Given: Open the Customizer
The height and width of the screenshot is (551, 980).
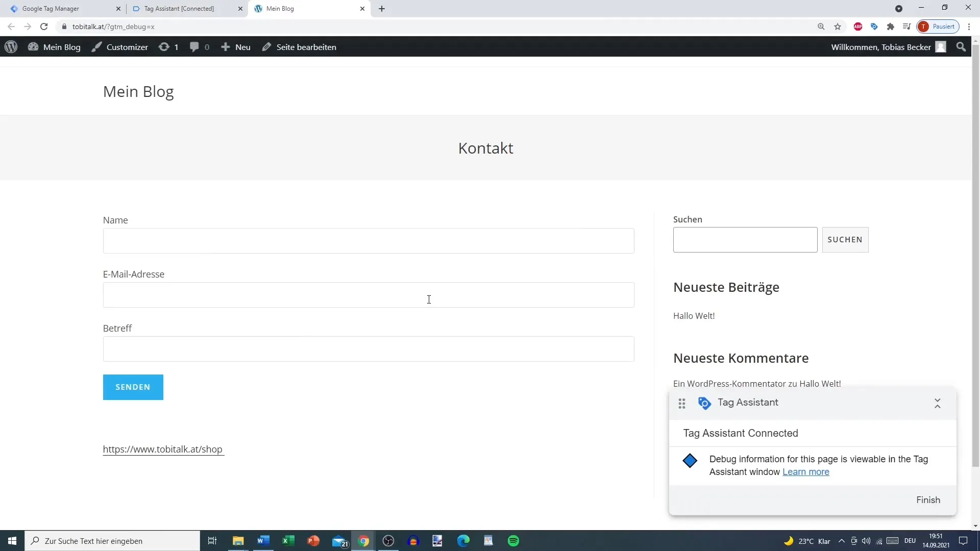Looking at the screenshot, I should 119,47.
